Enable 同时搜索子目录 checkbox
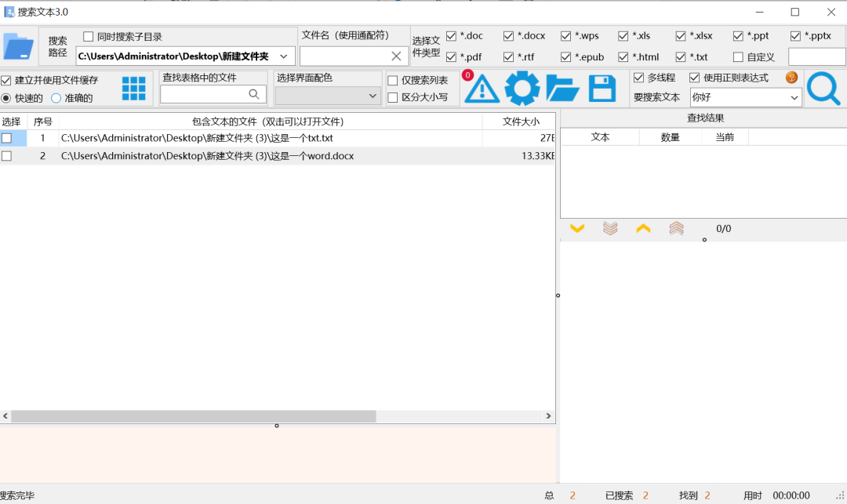 click(89, 37)
